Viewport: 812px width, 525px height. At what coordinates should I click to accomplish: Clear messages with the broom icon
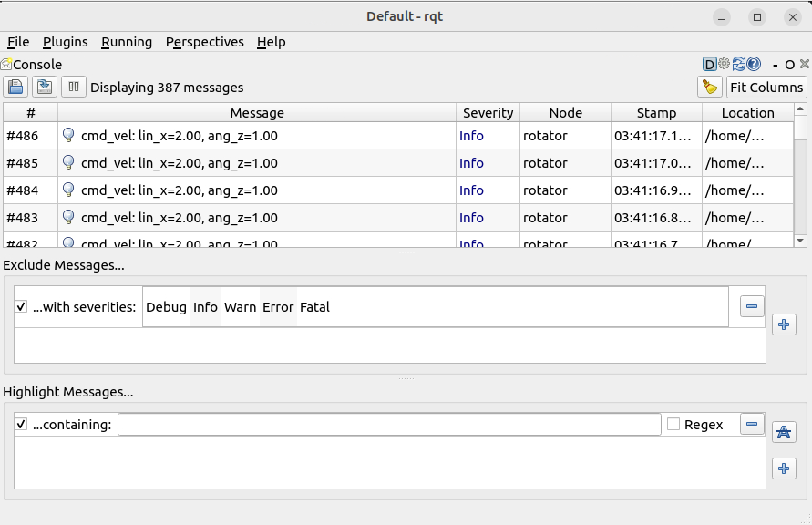709,87
